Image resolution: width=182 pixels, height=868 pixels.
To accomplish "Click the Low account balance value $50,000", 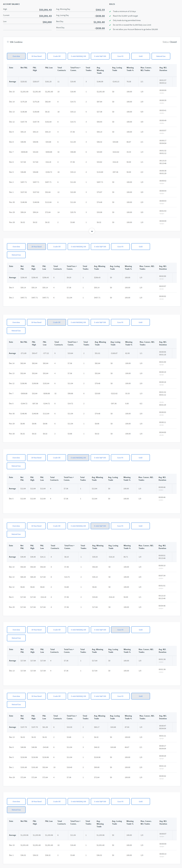I will 47,22.
